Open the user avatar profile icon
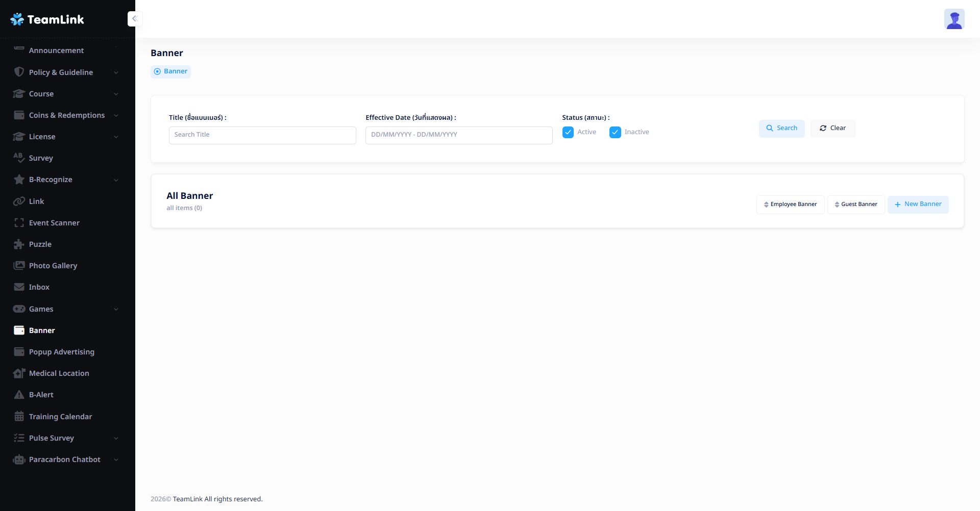The image size is (980, 511). pyautogui.click(x=953, y=19)
